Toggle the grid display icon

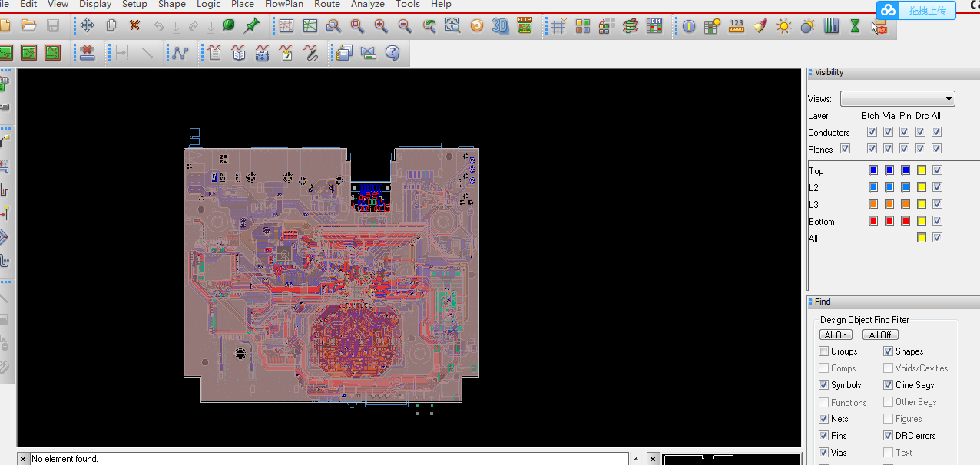[x=559, y=25]
